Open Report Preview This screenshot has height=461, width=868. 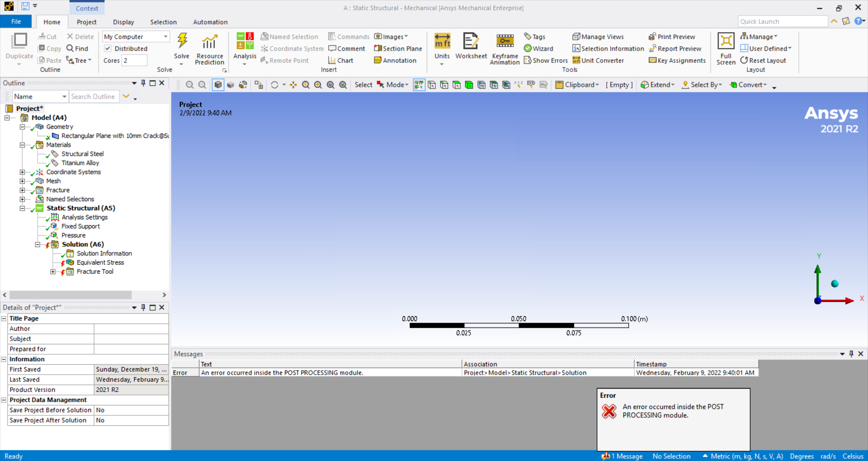(675, 48)
